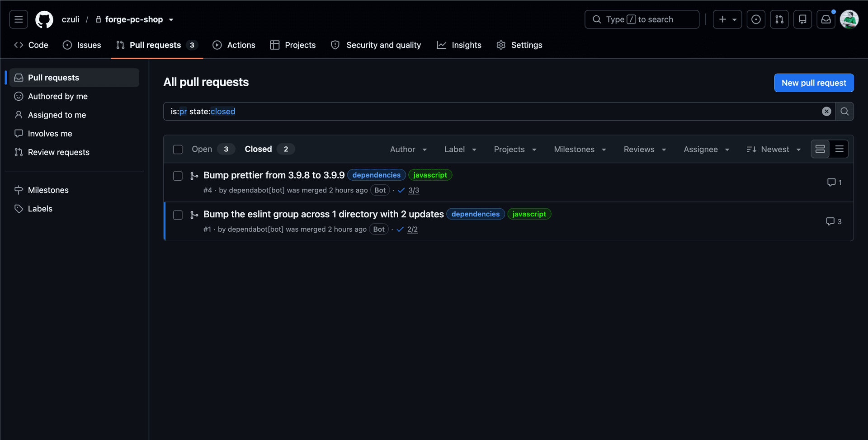Switch to the Actions tab
The height and width of the screenshot is (440, 868).
[234, 45]
